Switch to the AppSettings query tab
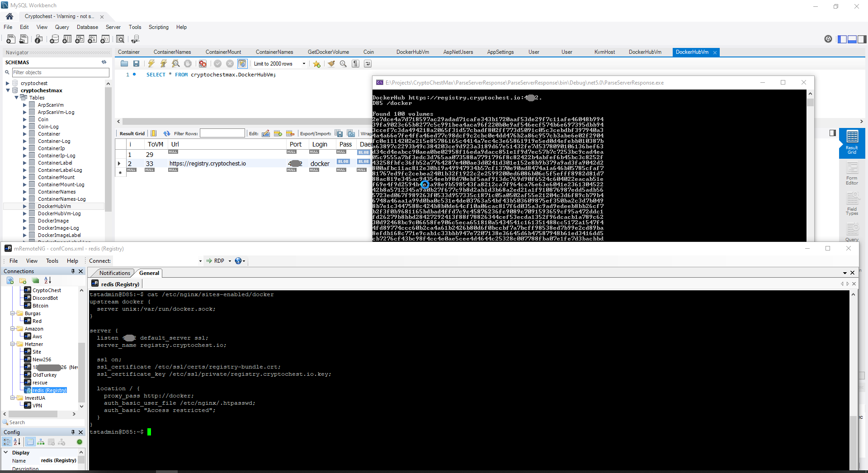The width and height of the screenshot is (868, 473). (500, 52)
